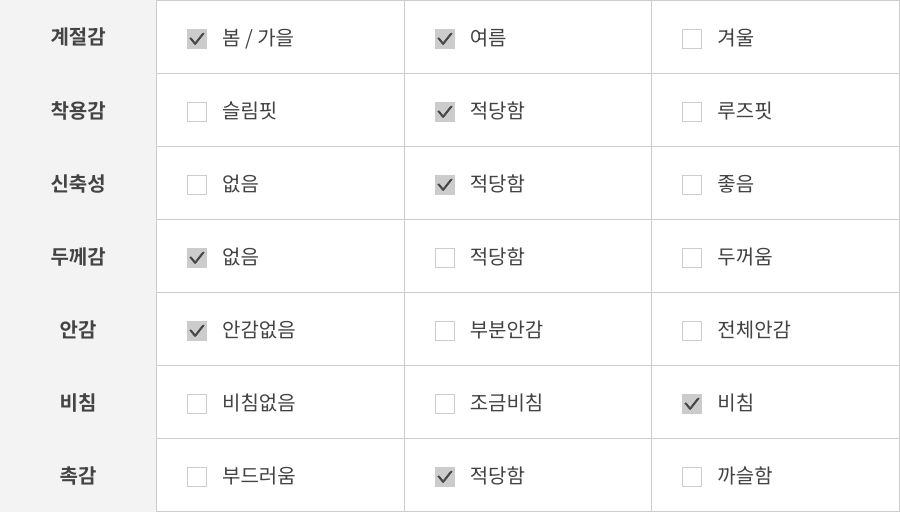Uncheck the 봄 / 가을 season checkbox
900x512 pixels.
[x=197, y=39]
